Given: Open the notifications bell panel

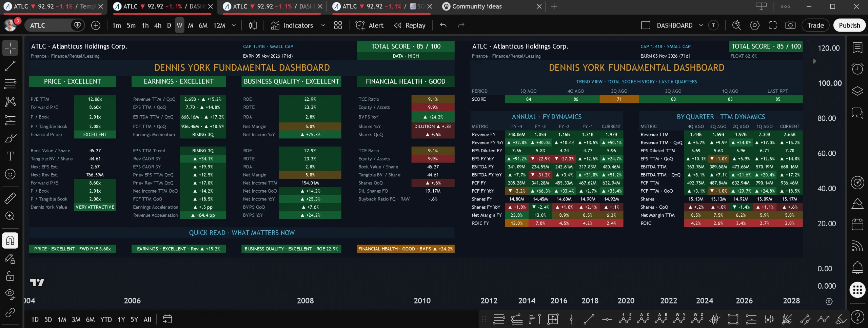Looking at the screenshot, I should click(x=857, y=268).
